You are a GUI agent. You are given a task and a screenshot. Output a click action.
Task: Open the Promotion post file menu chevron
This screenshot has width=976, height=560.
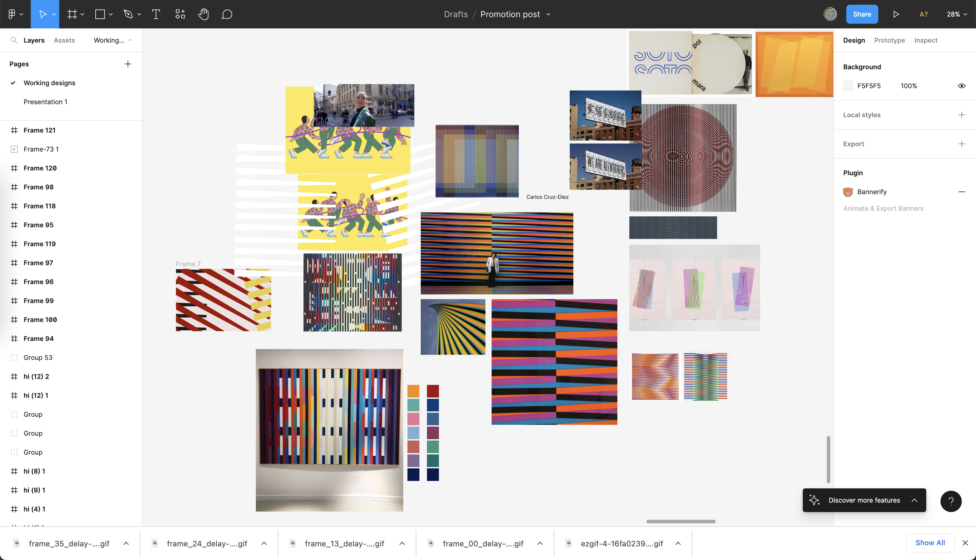549,14
